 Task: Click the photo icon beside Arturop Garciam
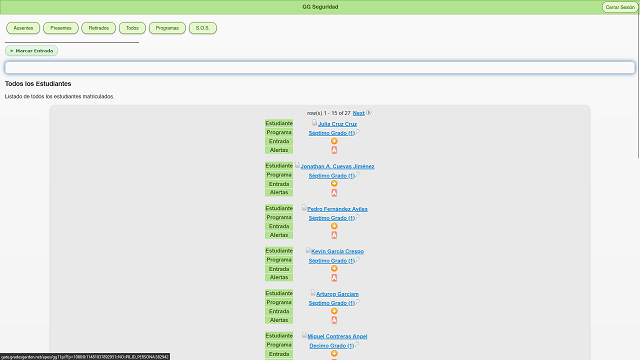point(313,292)
